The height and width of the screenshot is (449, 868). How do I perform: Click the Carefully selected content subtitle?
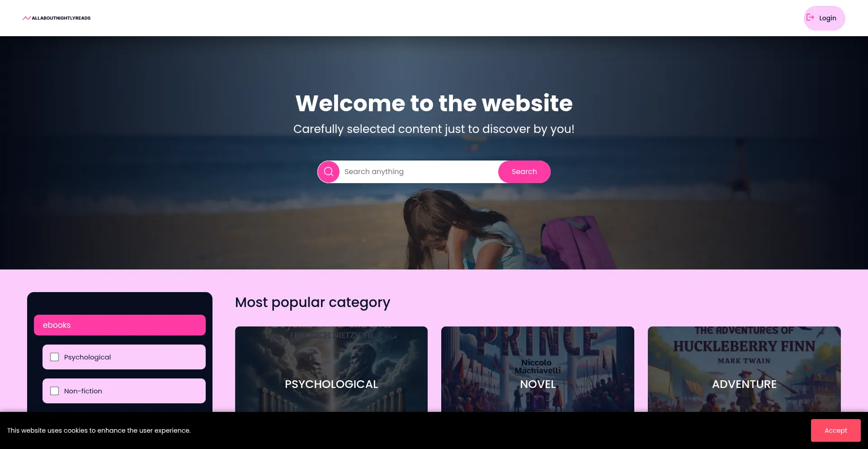click(x=434, y=129)
